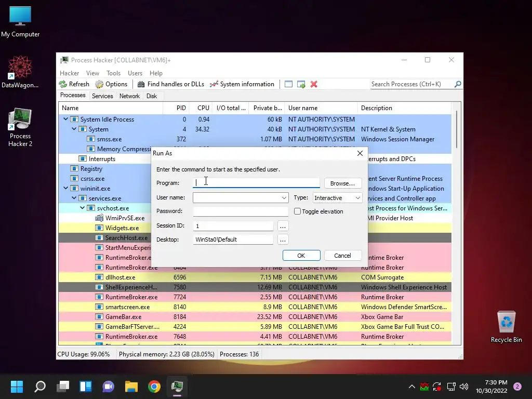Click the Desktop ellipsis button
This screenshot has width=532, height=399.
(283, 240)
